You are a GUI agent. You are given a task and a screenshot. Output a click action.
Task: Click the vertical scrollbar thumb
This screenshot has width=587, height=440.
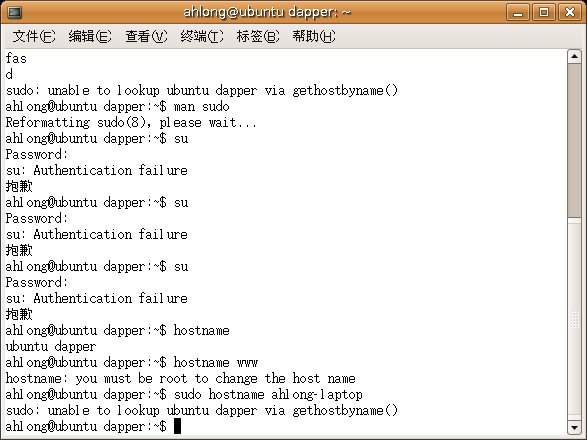574,140
